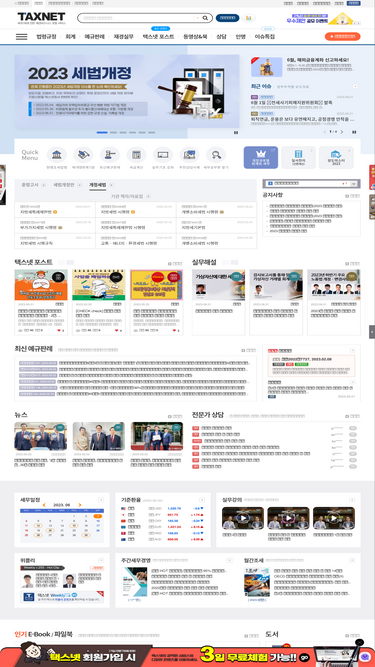Open the magnifier person-search Quick Menu icon

(x=216, y=155)
